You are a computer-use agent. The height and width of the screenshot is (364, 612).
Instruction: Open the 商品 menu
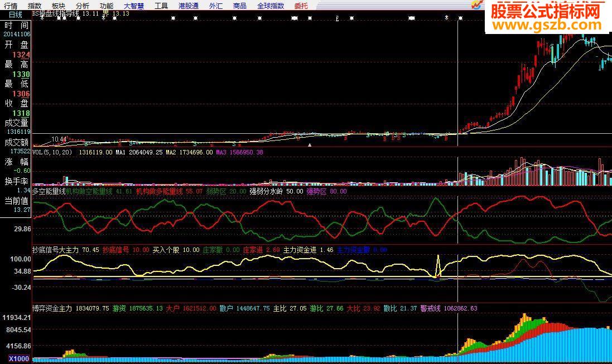(240, 6)
